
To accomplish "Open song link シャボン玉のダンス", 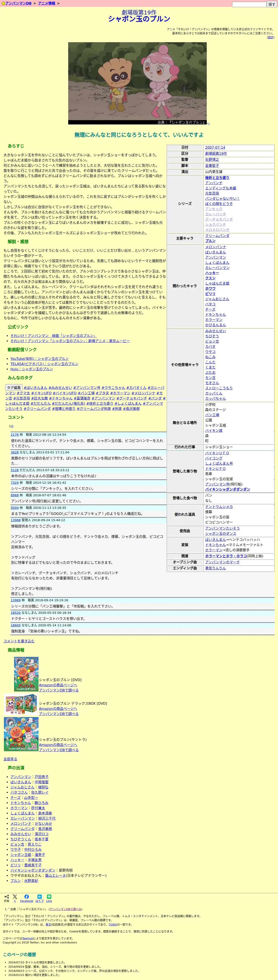I will [x=220, y=533].
